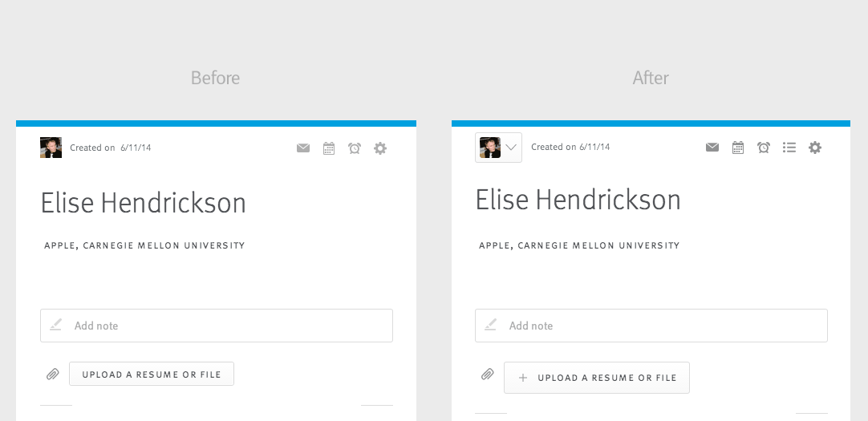Screen dimensions: 868x421
Task: Click the Add note field in Before panel
Action: [217, 326]
